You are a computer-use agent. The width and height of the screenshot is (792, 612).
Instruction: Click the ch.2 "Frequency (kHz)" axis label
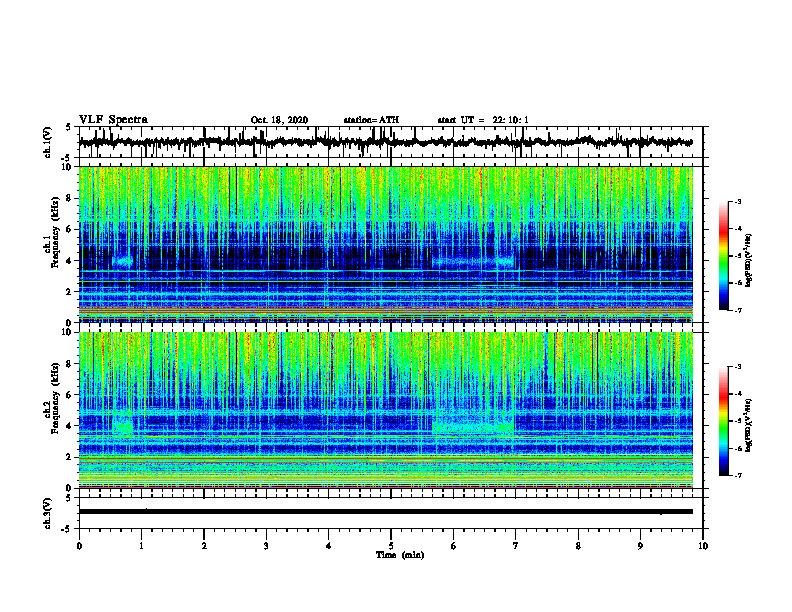[54, 399]
